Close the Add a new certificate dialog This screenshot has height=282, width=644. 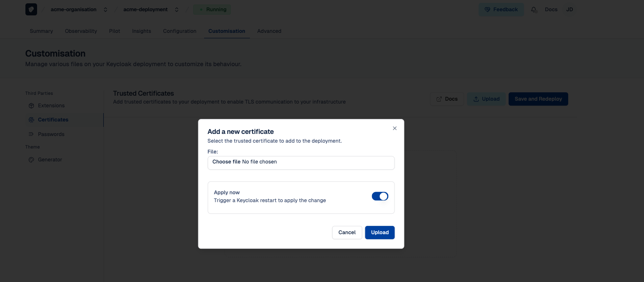(x=394, y=129)
